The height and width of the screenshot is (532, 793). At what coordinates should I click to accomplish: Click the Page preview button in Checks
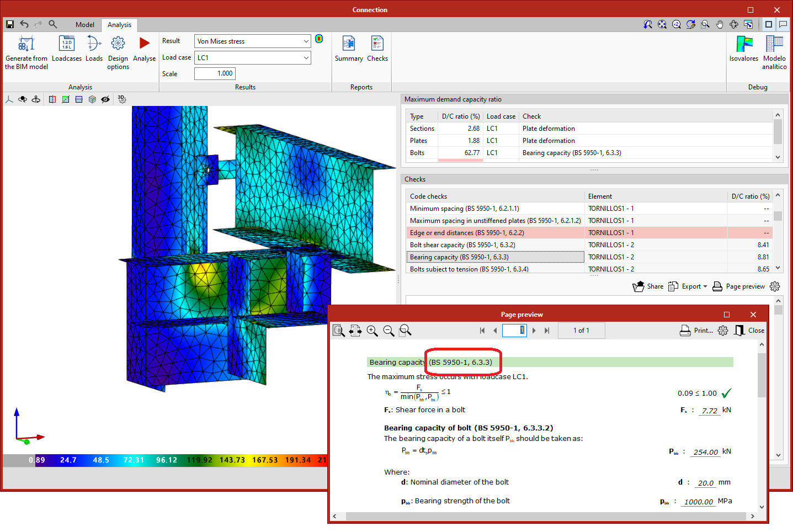pyautogui.click(x=738, y=286)
